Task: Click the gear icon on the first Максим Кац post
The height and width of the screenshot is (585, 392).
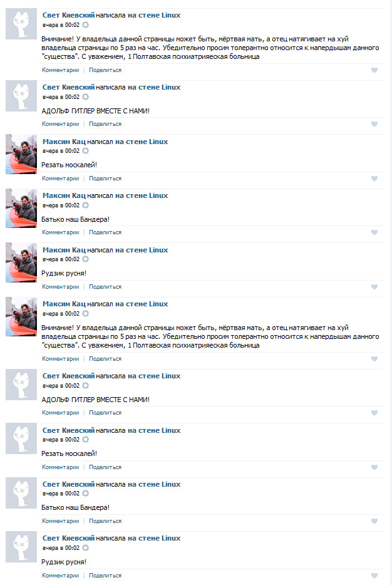Action: (85, 151)
